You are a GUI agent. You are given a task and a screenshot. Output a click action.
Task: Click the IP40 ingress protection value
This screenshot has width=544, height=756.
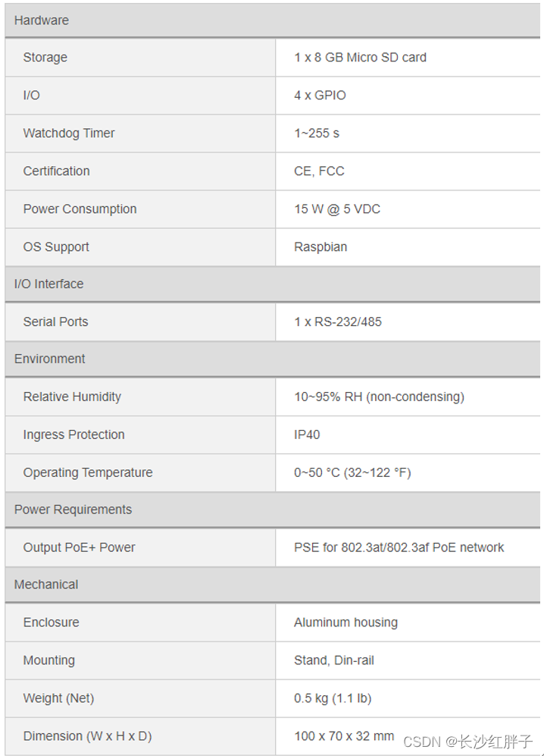click(x=307, y=434)
